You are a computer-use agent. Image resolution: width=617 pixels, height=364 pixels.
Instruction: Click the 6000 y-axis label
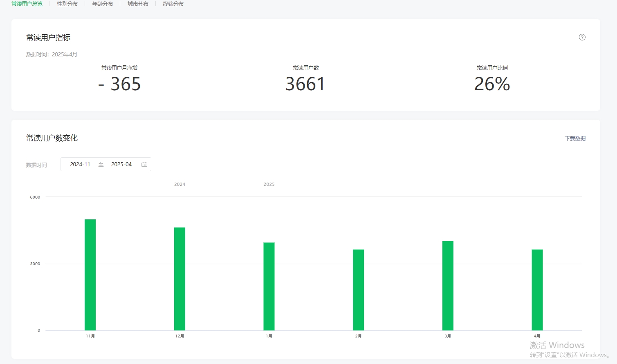35,197
